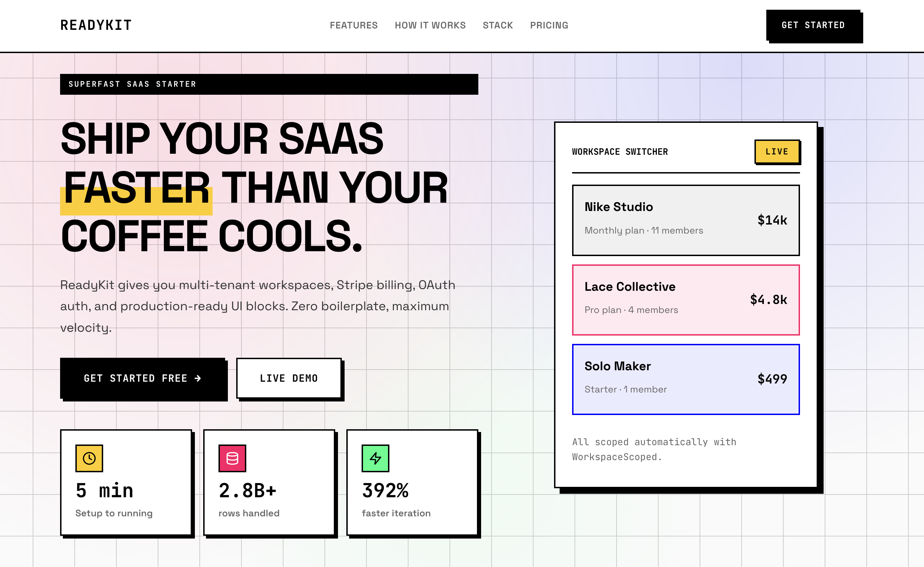Image resolution: width=924 pixels, height=567 pixels.
Task: Click the pink database icon
Action: coord(232,458)
